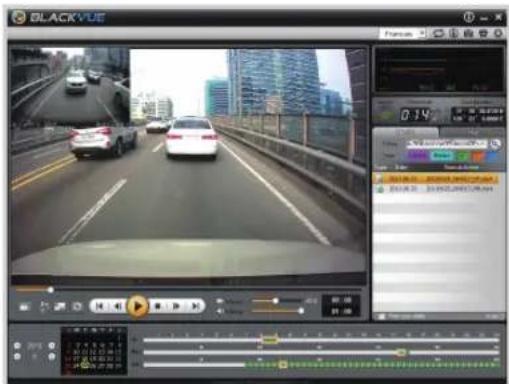Click the playback speed slider handle
The height and width of the screenshot is (384, 509).
click(x=275, y=301)
